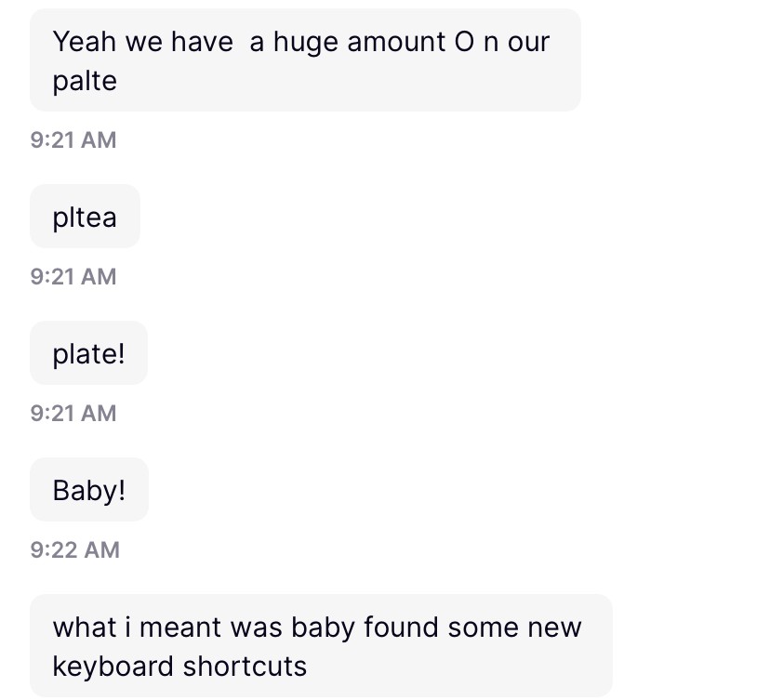Click the 'baby found some new keyboard shortcuts' message

321,646
